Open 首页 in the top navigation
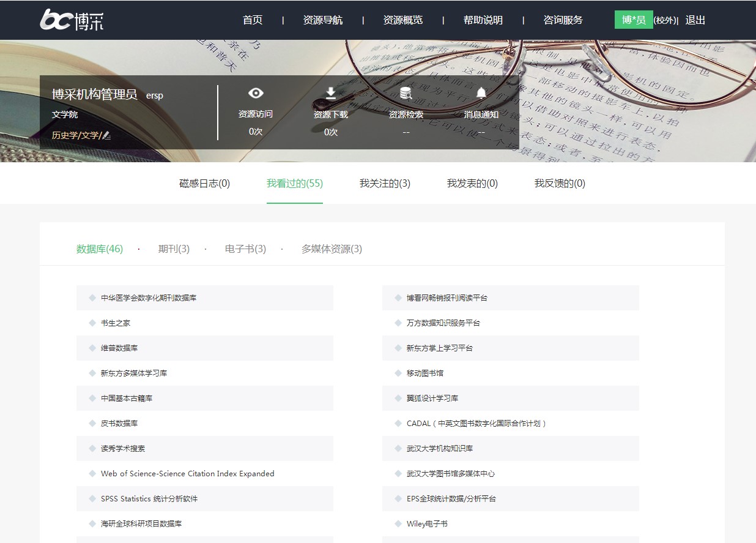This screenshot has height=543, width=756. pos(253,20)
